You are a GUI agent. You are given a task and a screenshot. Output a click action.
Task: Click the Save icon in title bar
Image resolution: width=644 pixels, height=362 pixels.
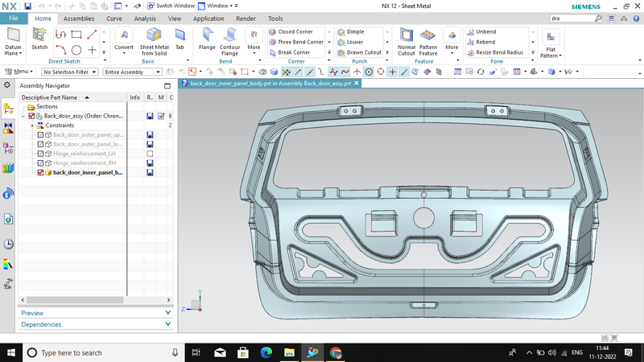coord(27,6)
